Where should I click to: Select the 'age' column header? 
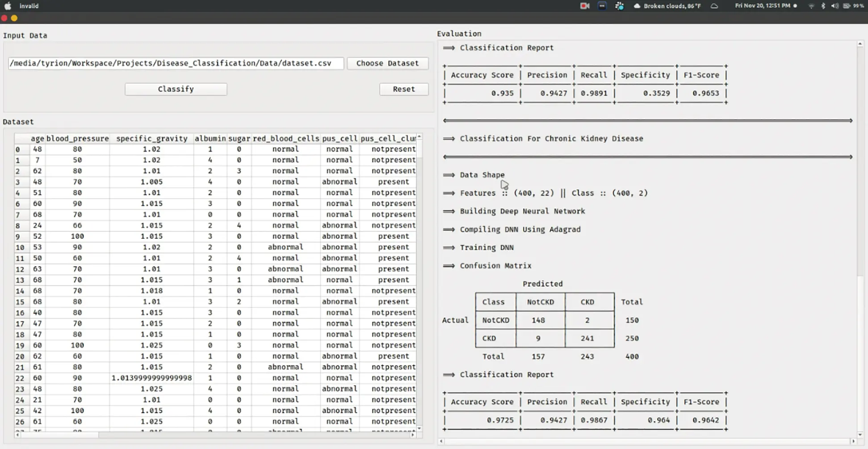38,139
